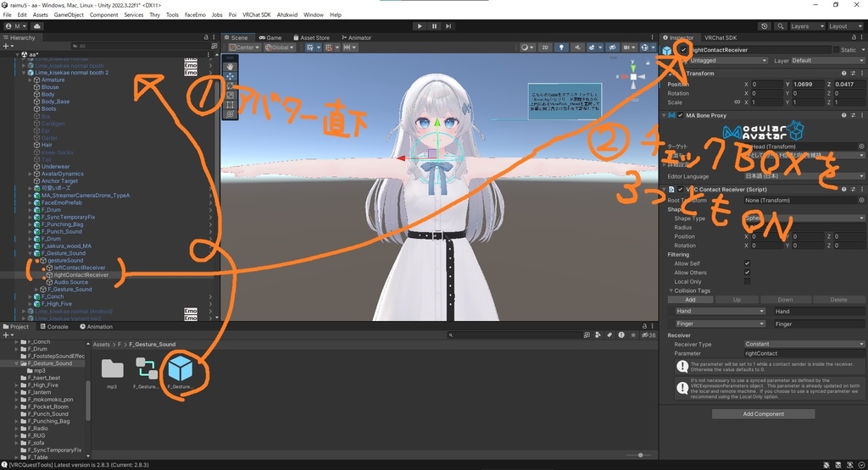Open Hand collision tag dropdown

pyautogui.click(x=720, y=312)
